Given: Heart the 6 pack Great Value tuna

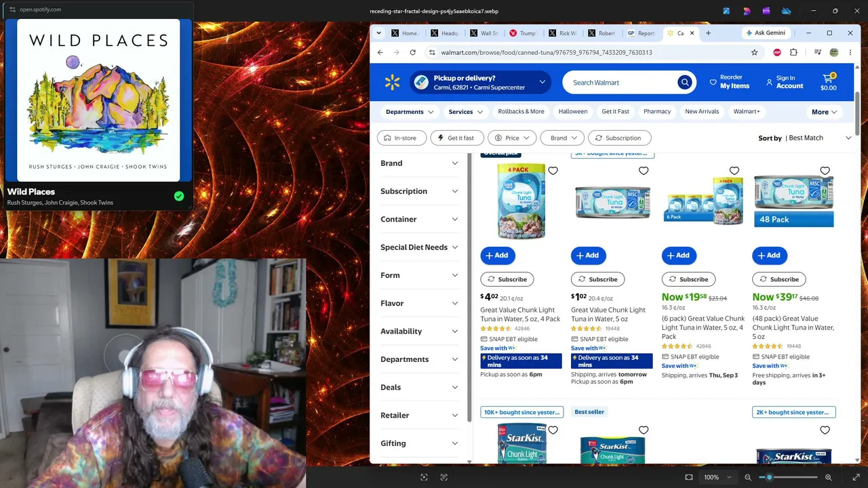Looking at the screenshot, I should pos(734,171).
